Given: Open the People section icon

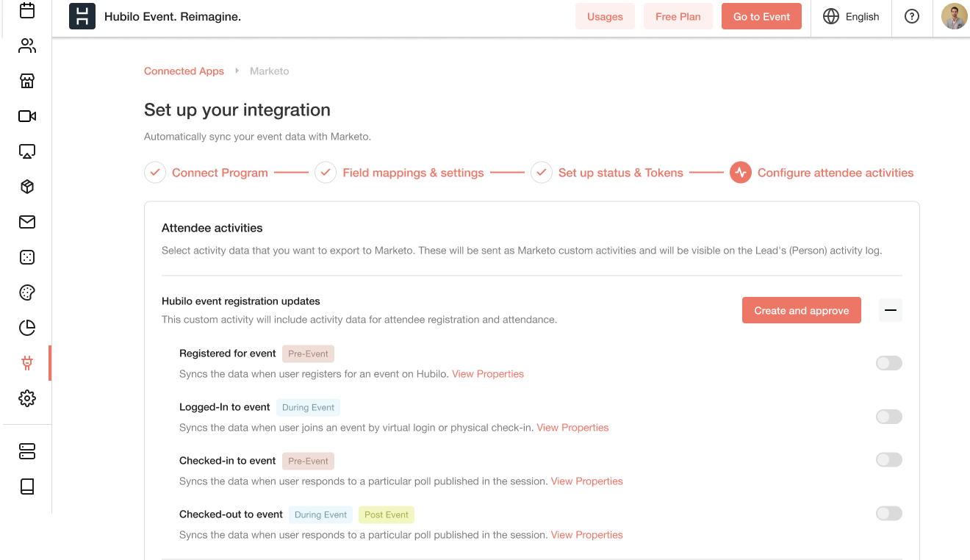Looking at the screenshot, I should (27, 46).
